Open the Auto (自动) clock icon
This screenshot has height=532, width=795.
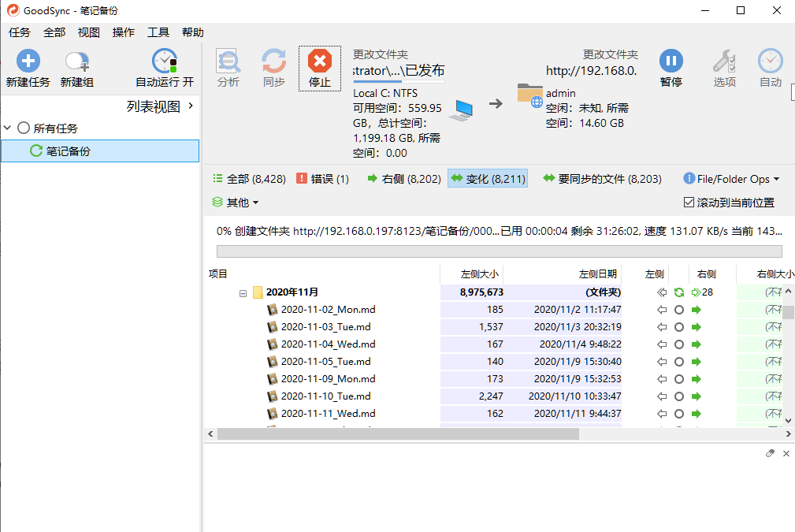pos(770,61)
